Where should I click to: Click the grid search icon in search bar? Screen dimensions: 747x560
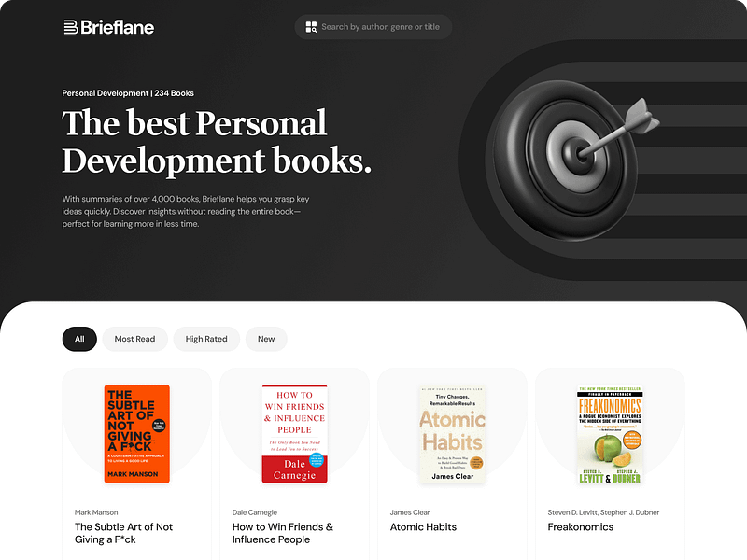[x=311, y=27]
